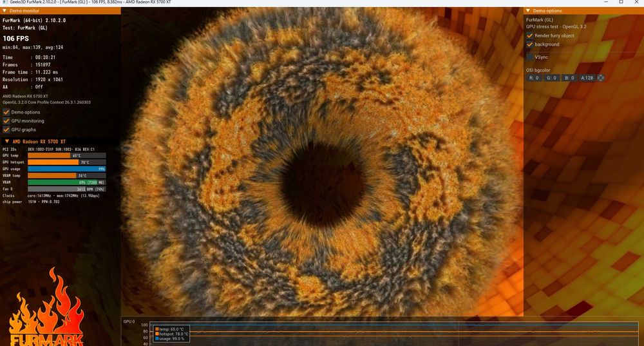Click the Time '00:20:21' value
The height and width of the screenshot is (346, 644).
tap(45, 57)
